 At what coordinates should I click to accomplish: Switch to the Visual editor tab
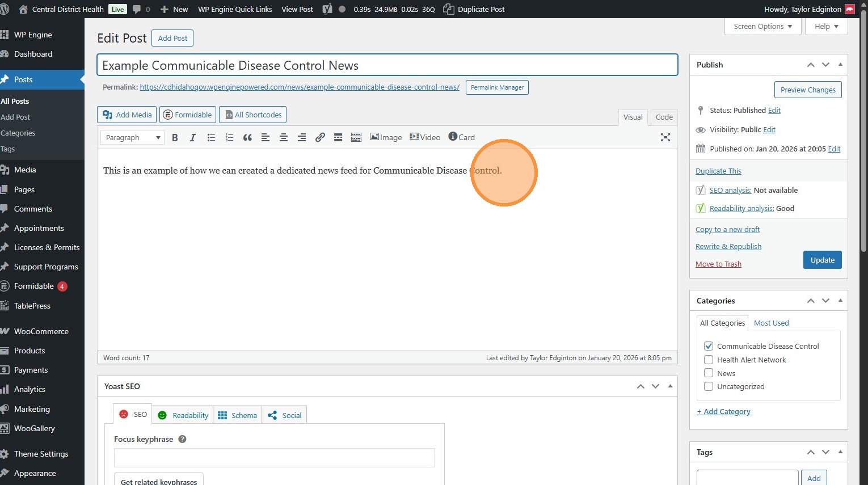tap(633, 117)
